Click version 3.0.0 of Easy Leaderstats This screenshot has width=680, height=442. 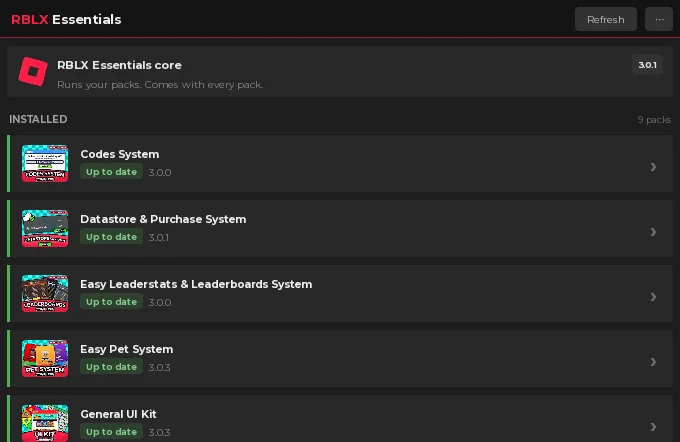pyautogui.click(x=160, y=302)
